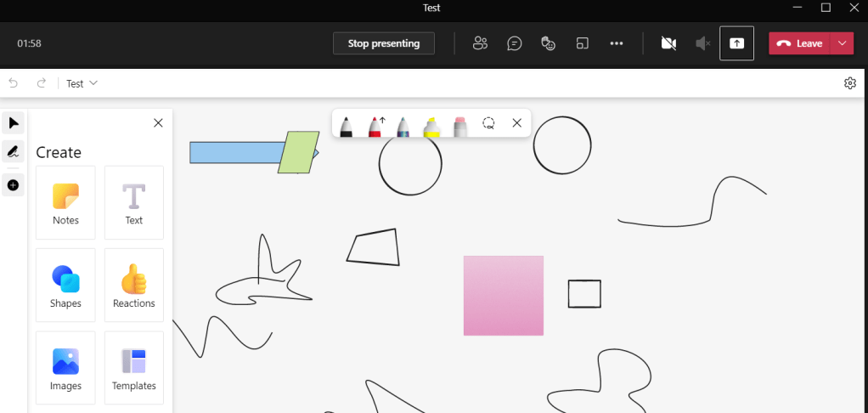The width and height of the screenshot is (868, 413).
Task: Activate the lasso select tool
Action: click(x=488, y=123)
